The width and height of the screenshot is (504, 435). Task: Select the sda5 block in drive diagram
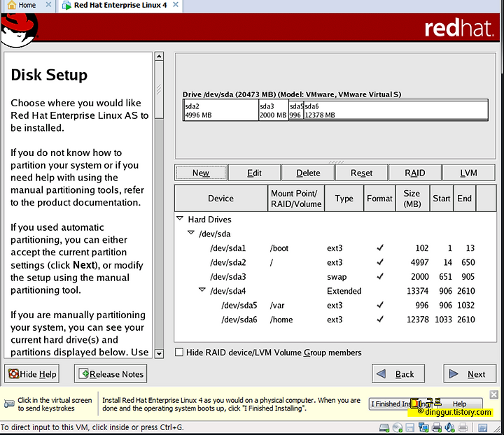296,110
